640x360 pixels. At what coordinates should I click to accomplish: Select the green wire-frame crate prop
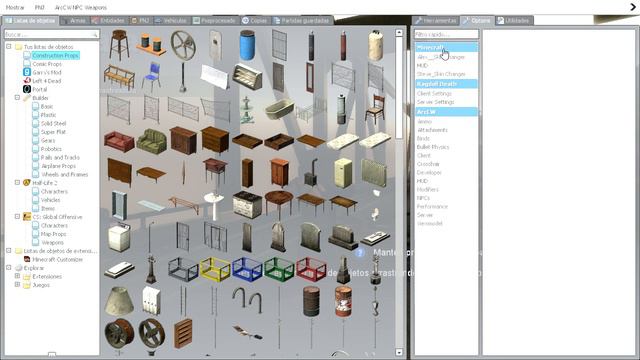pyautogui.click(x=279, y=269)
